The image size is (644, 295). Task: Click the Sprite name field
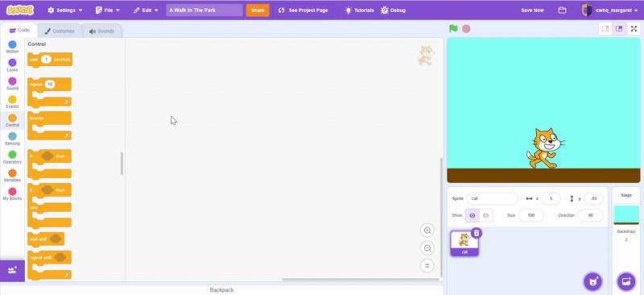click(492, 198)
